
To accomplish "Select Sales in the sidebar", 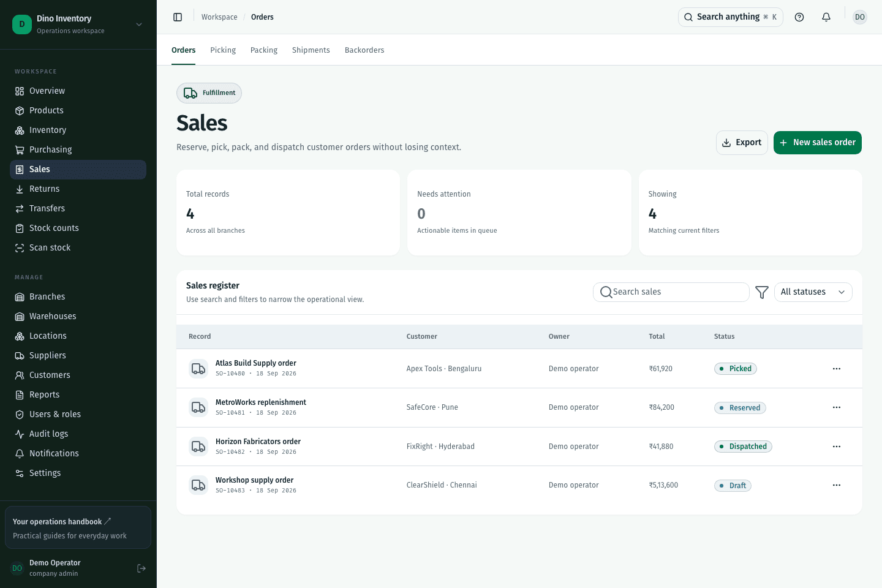I will pyautogui.click(x=78, y=170).
